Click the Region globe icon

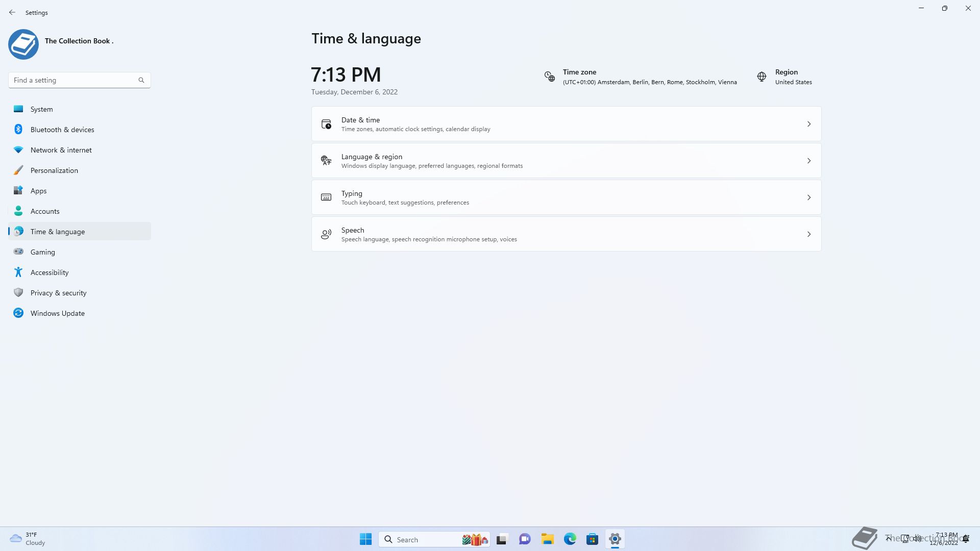point(762,77)
